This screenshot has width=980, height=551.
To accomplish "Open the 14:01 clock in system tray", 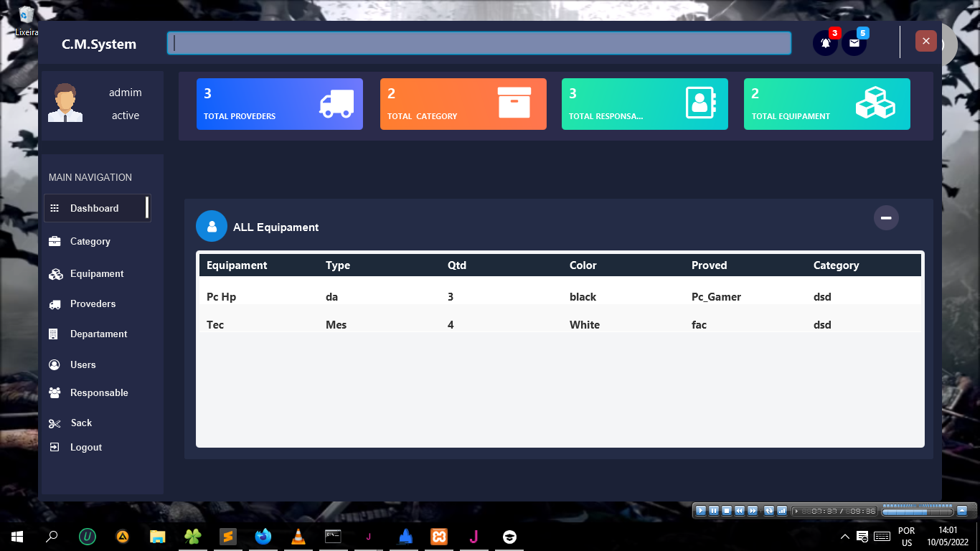I will [x=947, y=537].
